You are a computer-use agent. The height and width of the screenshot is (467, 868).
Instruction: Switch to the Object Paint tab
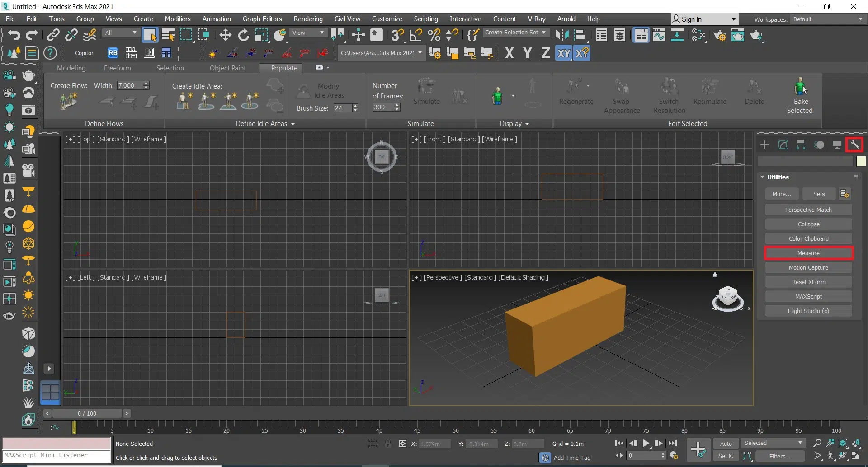pos(227,68)
